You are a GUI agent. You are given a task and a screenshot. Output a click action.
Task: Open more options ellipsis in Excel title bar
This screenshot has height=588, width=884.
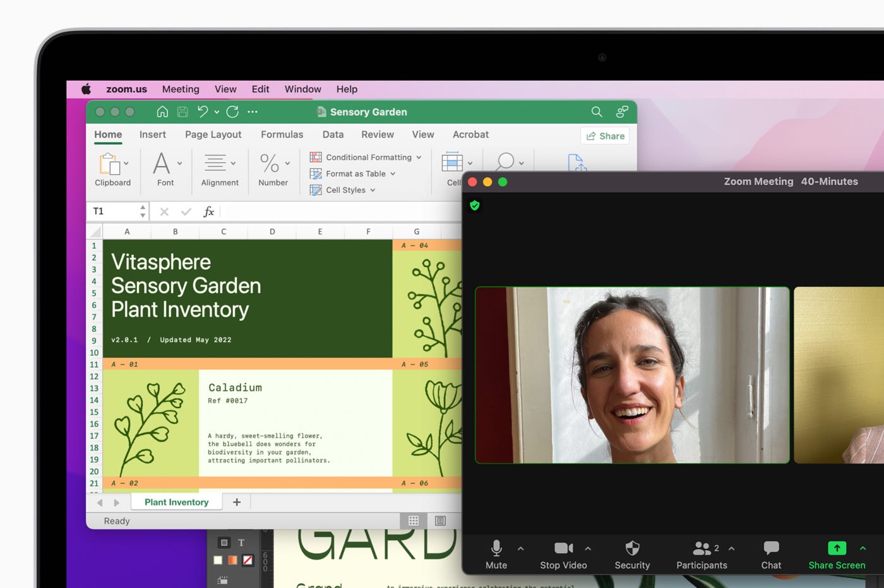point(253,112)
